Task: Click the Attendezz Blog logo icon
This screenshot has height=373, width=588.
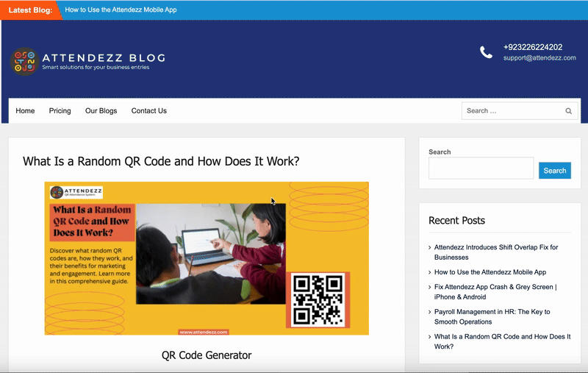Action: (24, 61)
